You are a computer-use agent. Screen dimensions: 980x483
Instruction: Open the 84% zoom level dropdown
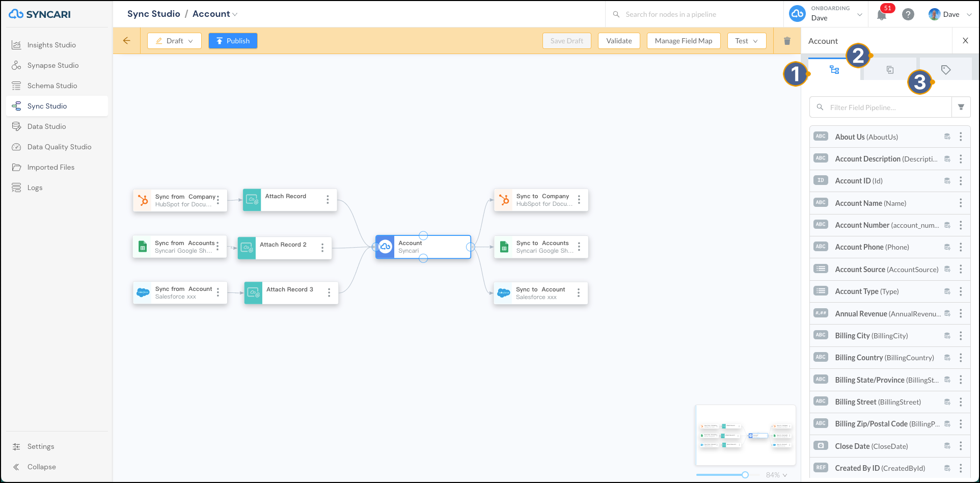point(777,475)
